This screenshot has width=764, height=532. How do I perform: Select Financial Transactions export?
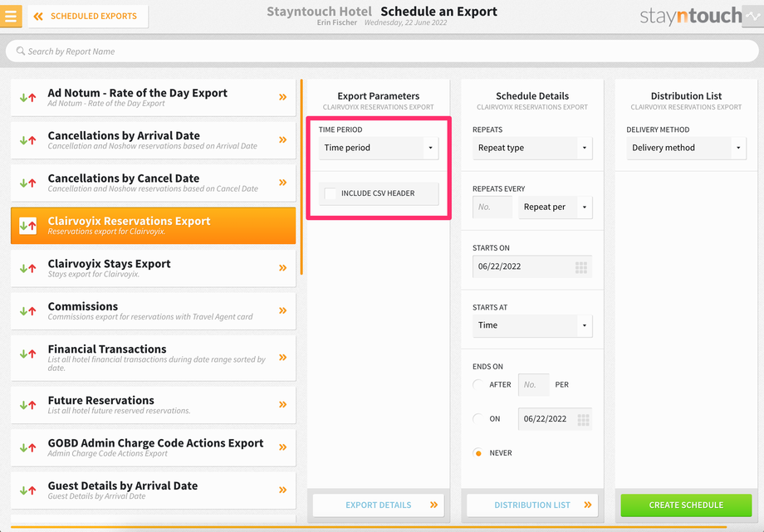coord(153,358)
